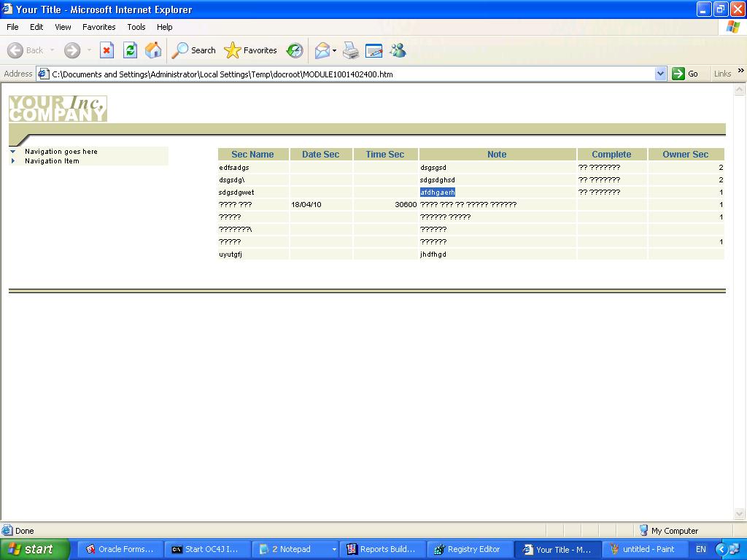The image size is (747, 560).
Task: Open the View menu
Action: [63, 27]
